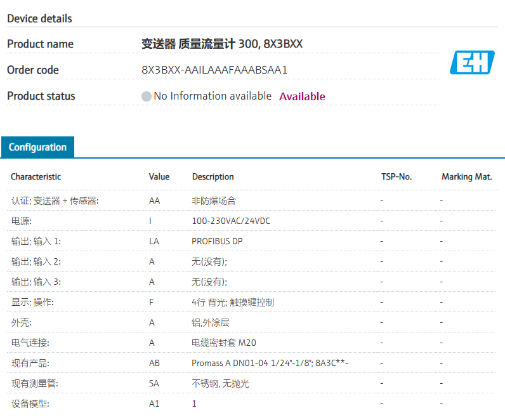Click the Characteristic column header

click(x=36, y=177)
